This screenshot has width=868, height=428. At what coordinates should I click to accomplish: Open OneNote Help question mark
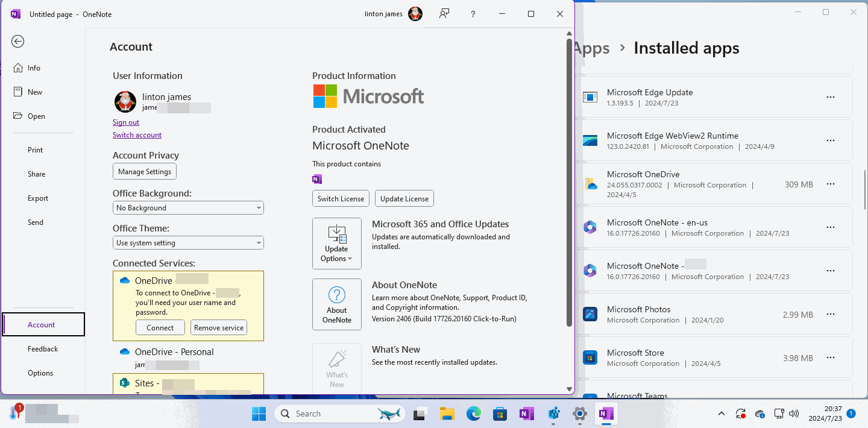(x=473, y=14)
